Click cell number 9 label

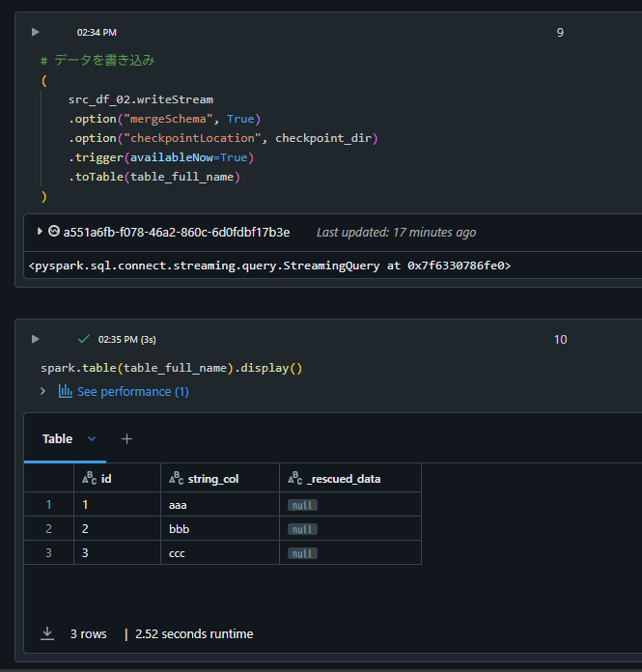pos(560,33)
